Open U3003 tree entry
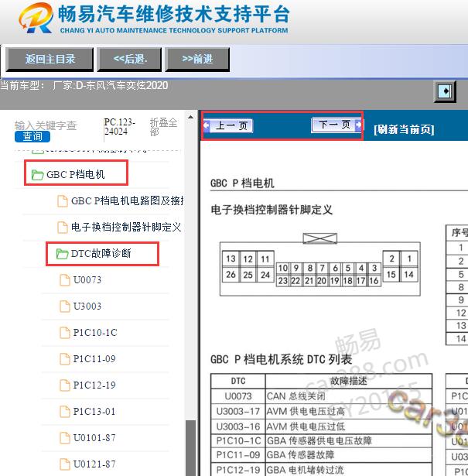Screen dimensions: 468x476 pos(87,306)
